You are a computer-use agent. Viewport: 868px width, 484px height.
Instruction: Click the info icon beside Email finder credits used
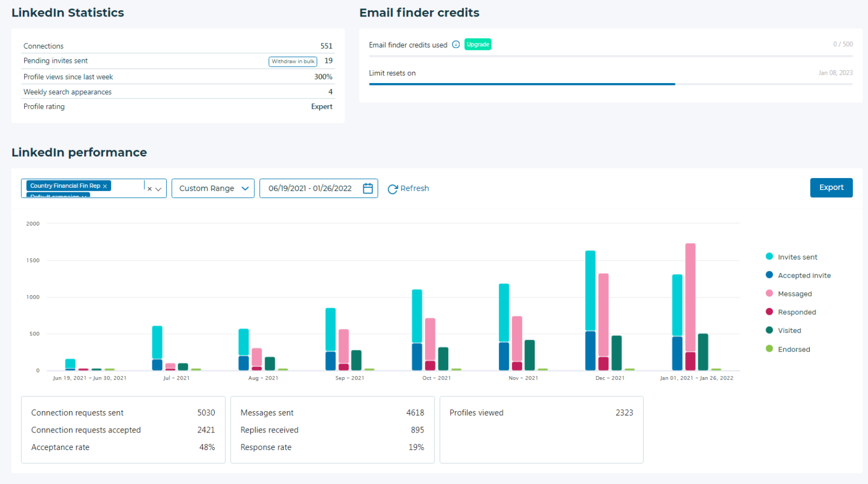click(x=456, y=45)
